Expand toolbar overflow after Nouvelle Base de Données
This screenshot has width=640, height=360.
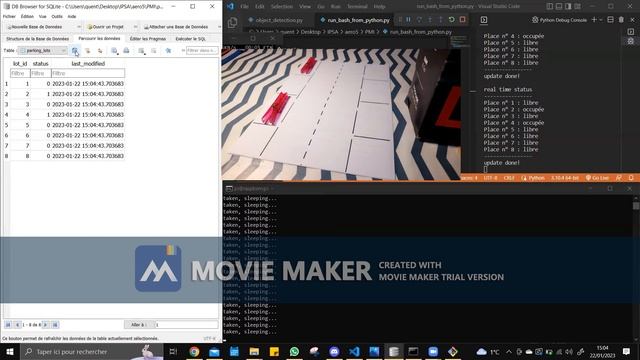pos(79,27)
